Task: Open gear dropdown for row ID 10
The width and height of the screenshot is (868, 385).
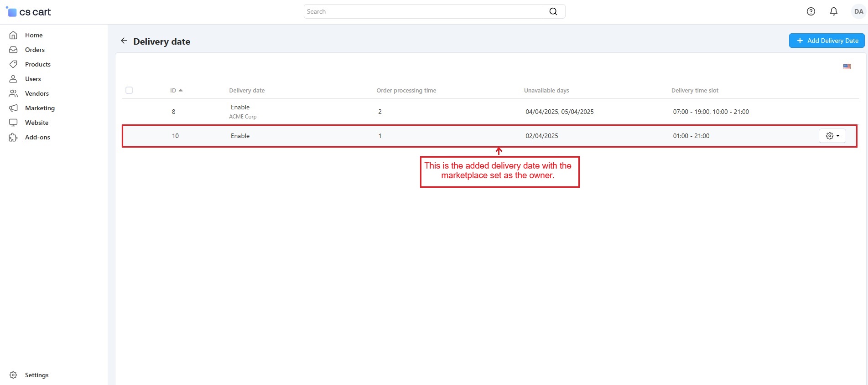Action: [832, 136]
